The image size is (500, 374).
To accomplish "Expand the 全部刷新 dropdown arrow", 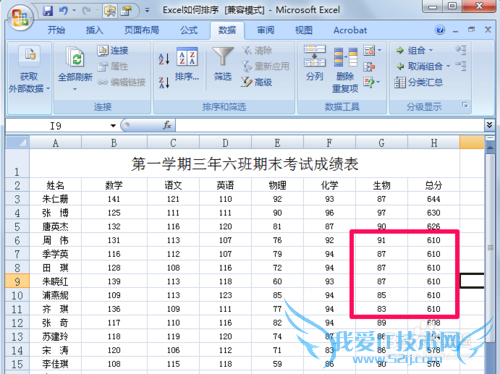I will 75,89.
